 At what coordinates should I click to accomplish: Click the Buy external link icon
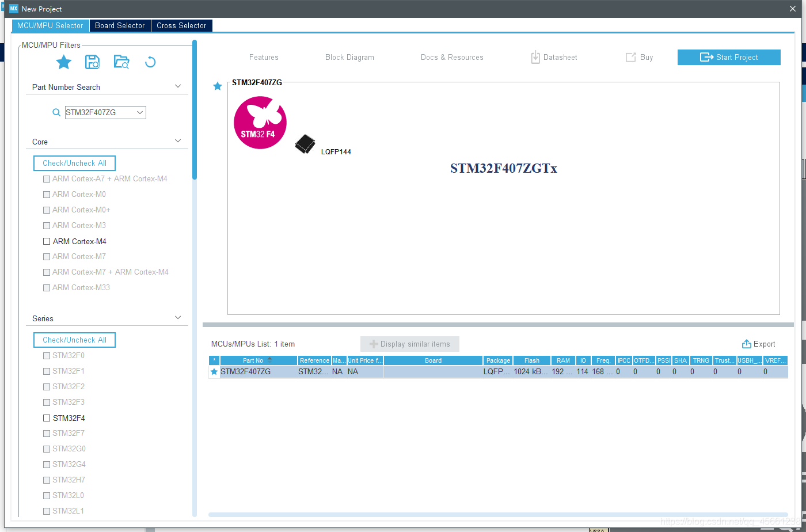(630, 57)
